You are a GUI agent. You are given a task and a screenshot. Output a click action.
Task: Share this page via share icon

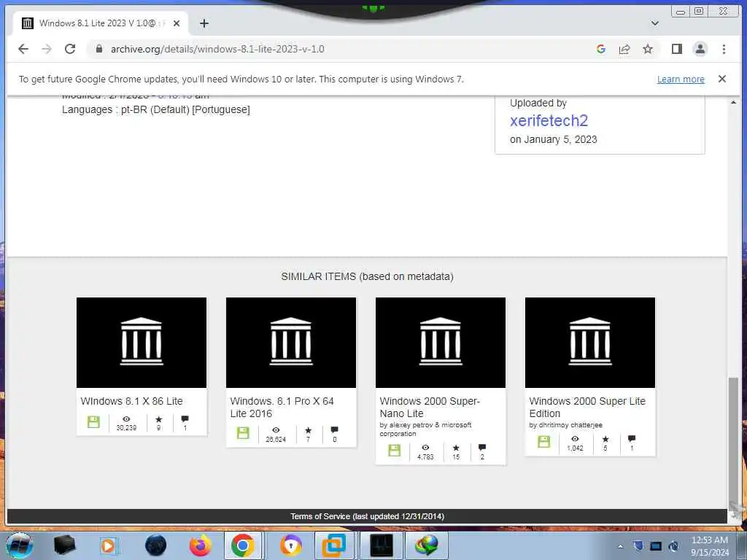[624, 49]
